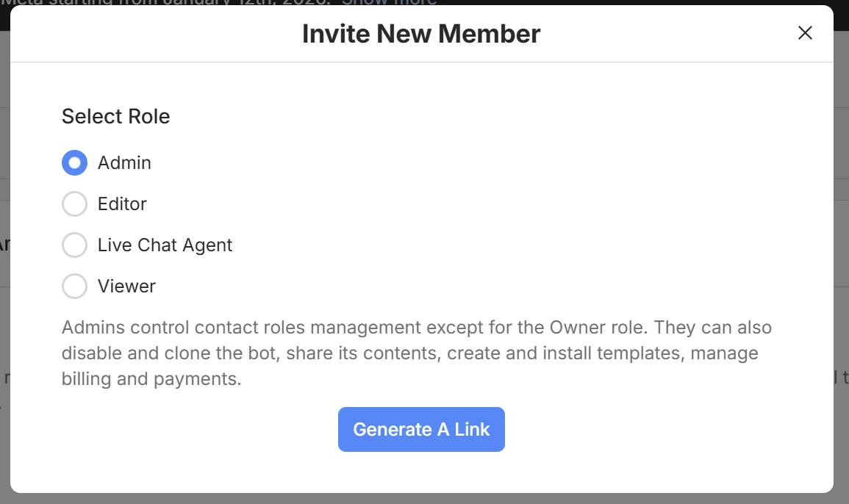The height and width of the screenshot is (504, 849).
Task: Click the Show more link in banner
Action: coord(389,2)
